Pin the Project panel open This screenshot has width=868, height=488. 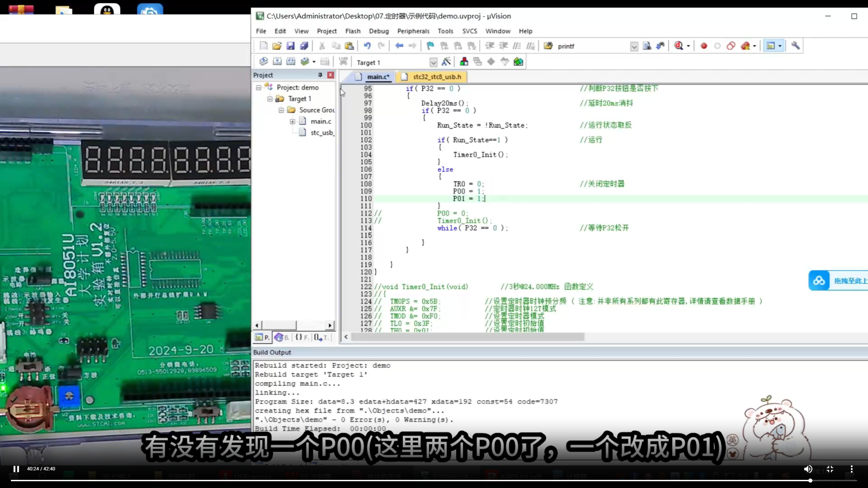320,75
